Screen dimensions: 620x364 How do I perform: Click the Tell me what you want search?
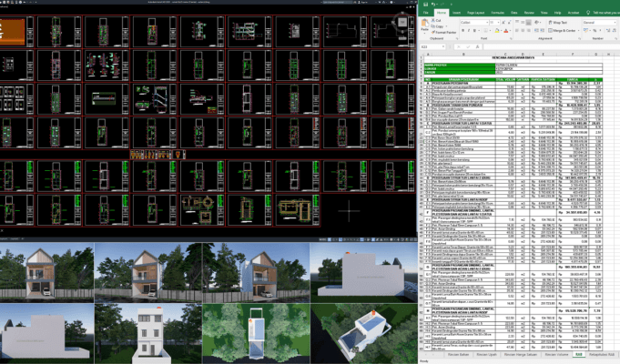603,13
